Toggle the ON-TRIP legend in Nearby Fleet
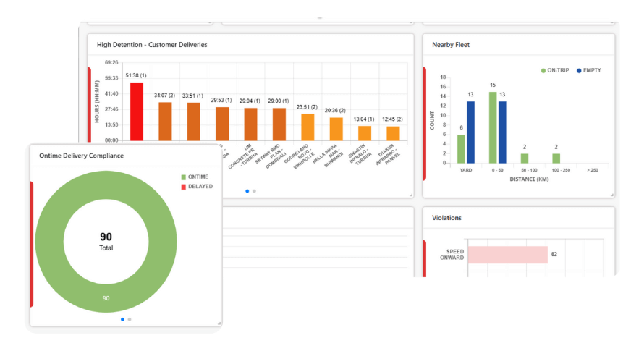 555,70
